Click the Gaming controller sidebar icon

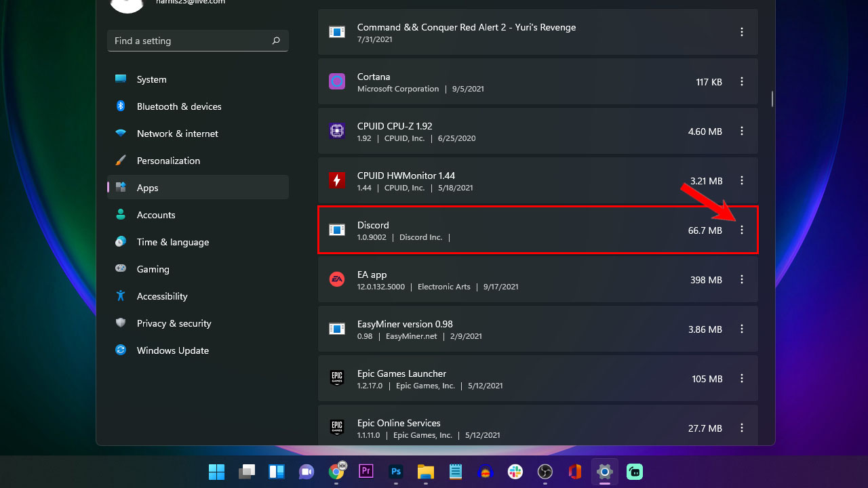pos(120,269)
